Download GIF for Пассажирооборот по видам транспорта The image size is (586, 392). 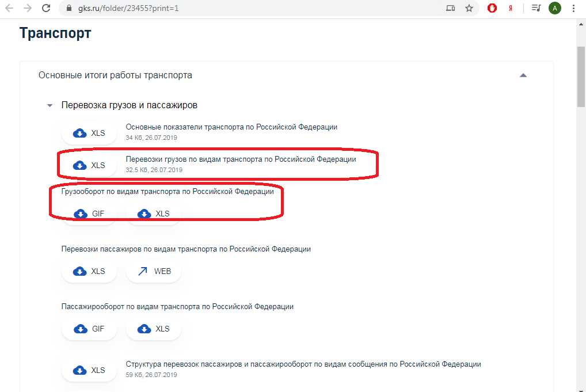point(89,329)
